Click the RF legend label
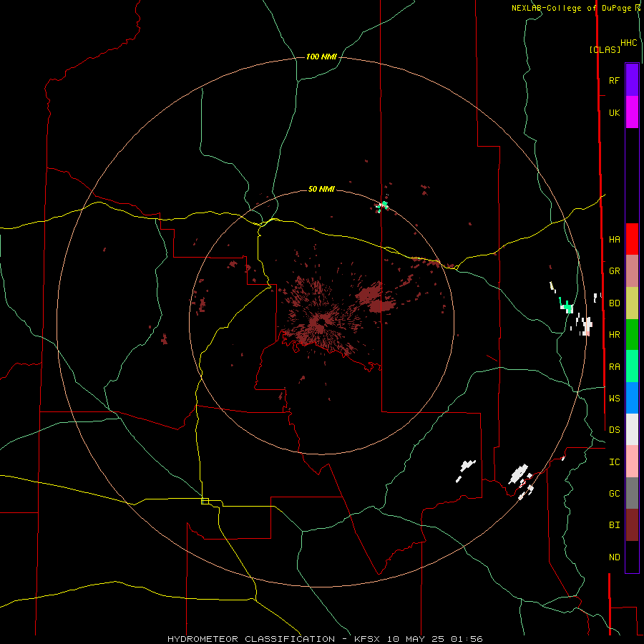This screenshot has width=644, height=644. coord(614,80)
